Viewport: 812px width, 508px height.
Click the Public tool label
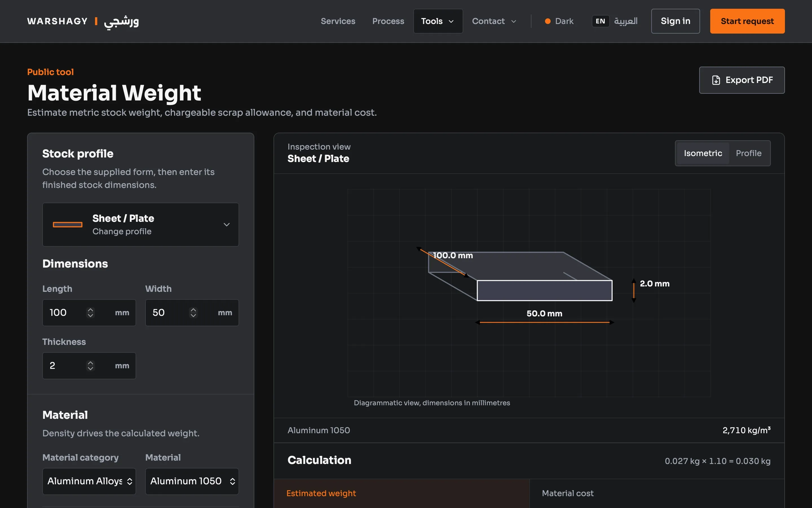tap(50, 72)
